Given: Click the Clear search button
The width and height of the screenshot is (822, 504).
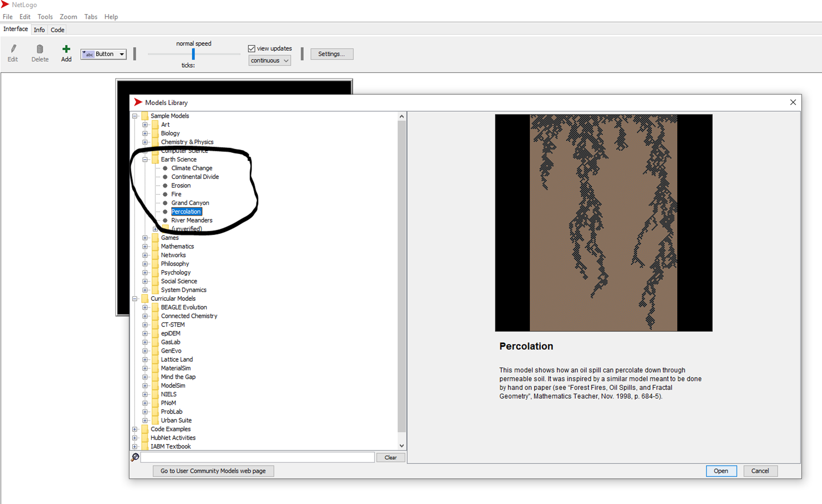Looking at the screenshot, I should [x=390, y=458].
